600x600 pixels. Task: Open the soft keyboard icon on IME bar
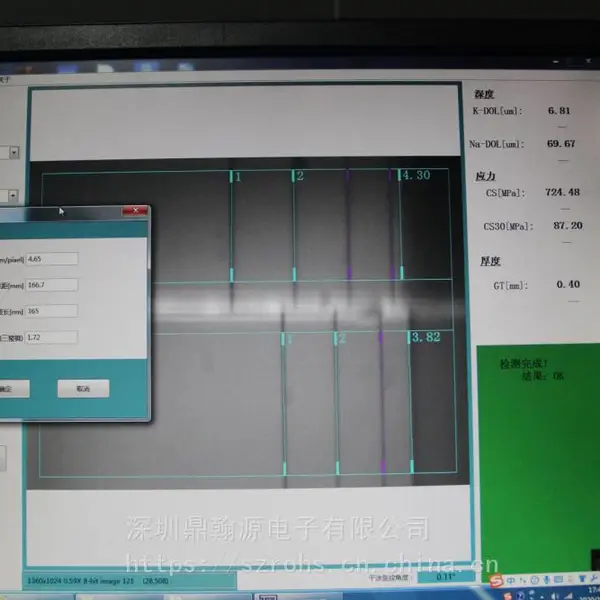558,579
